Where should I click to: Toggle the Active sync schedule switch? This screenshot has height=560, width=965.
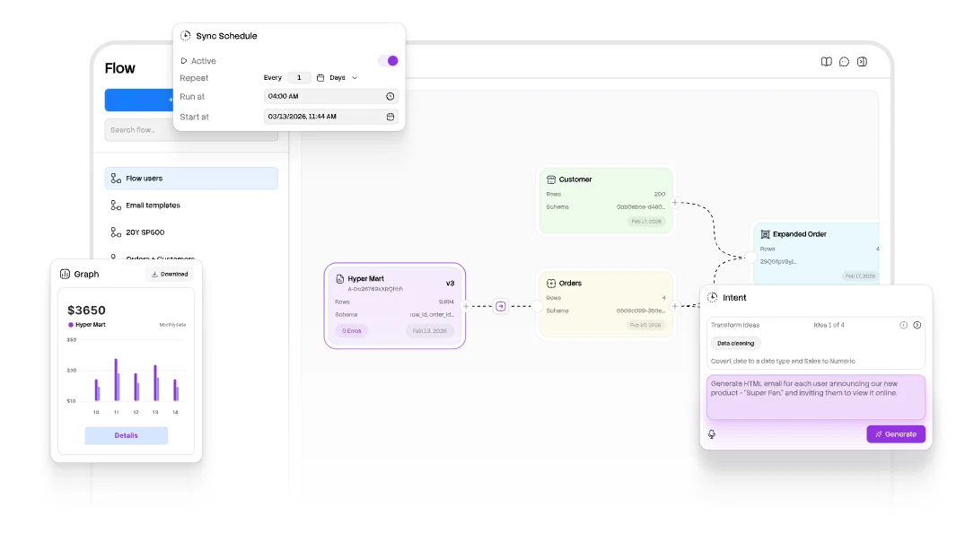pos(389,60)
